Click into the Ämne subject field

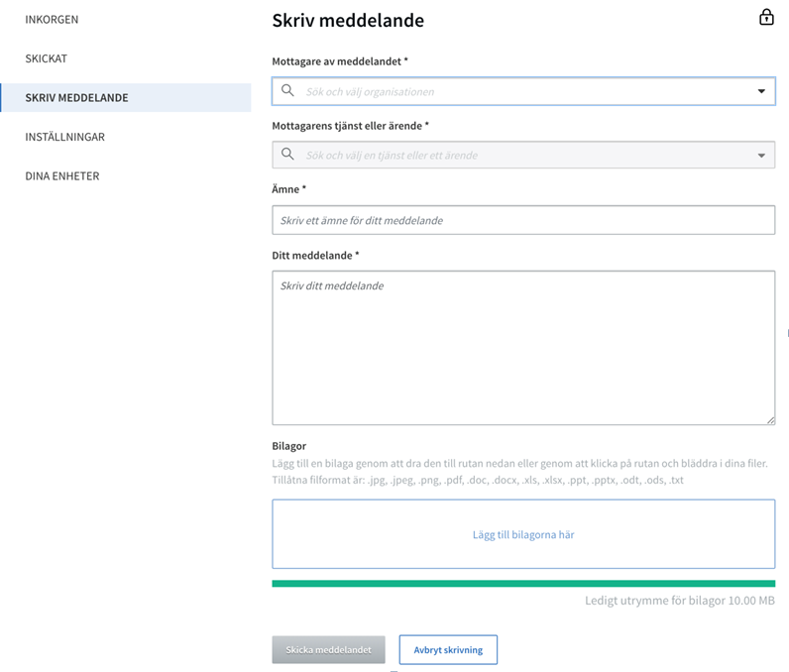523,220
